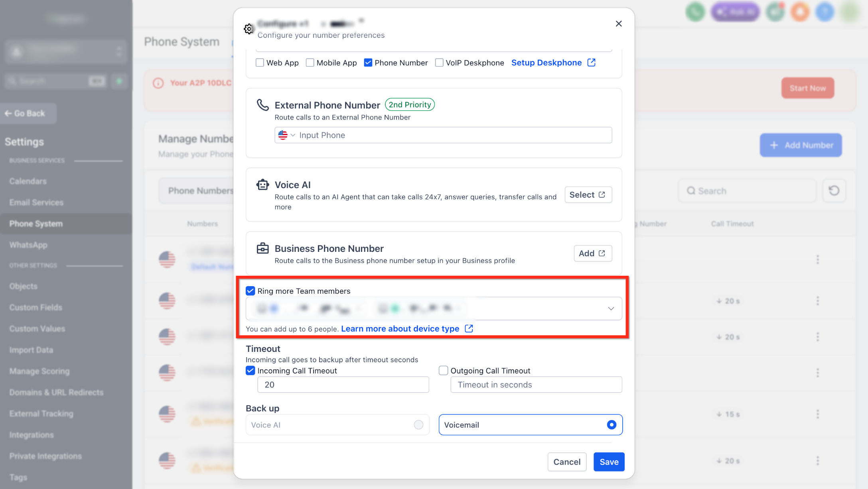Click the phone handset icon for External Phone Number
Image resolution: width=868 pixels, height=489 pixels.
click(262, 105)
